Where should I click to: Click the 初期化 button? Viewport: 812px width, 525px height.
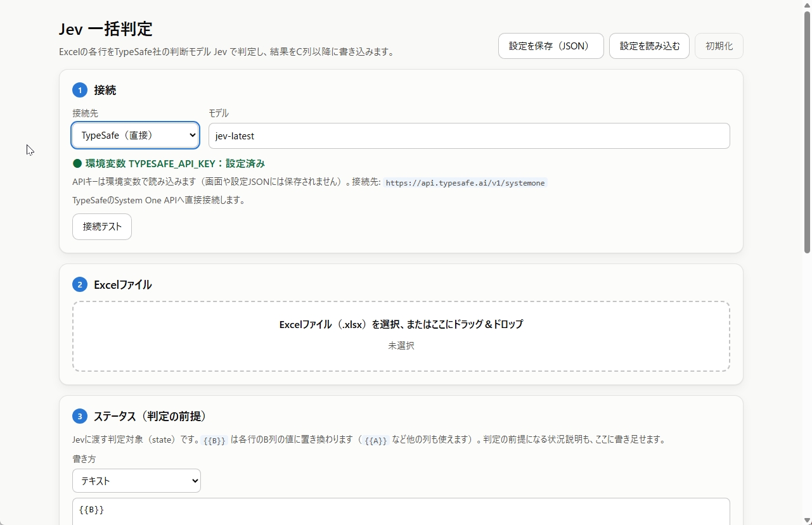tap(719, 46)
